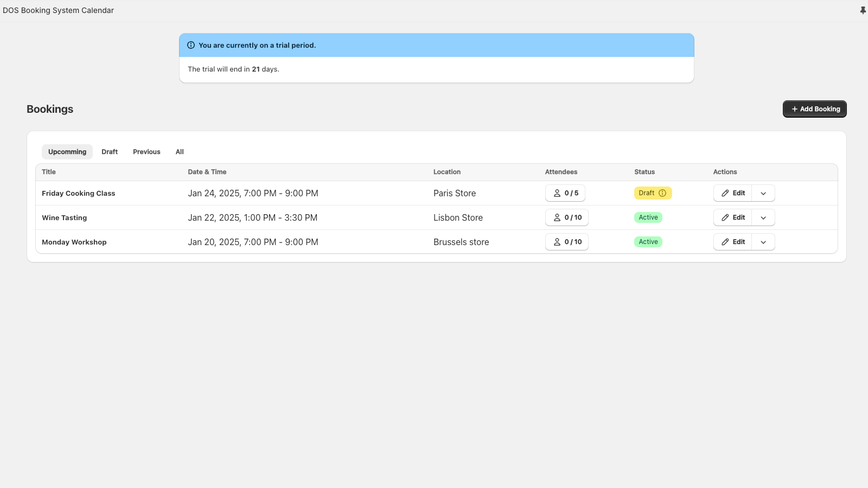Image resolution: width=868 pixels, height=488 pixels.
Task: Click the Add Booking button
Action: click(x=815, y=109)
